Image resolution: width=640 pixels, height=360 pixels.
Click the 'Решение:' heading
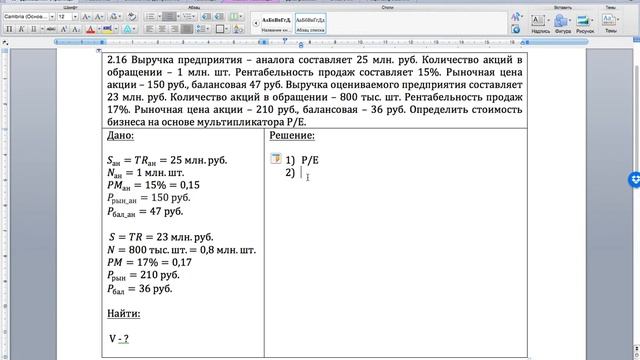(292, 136)
